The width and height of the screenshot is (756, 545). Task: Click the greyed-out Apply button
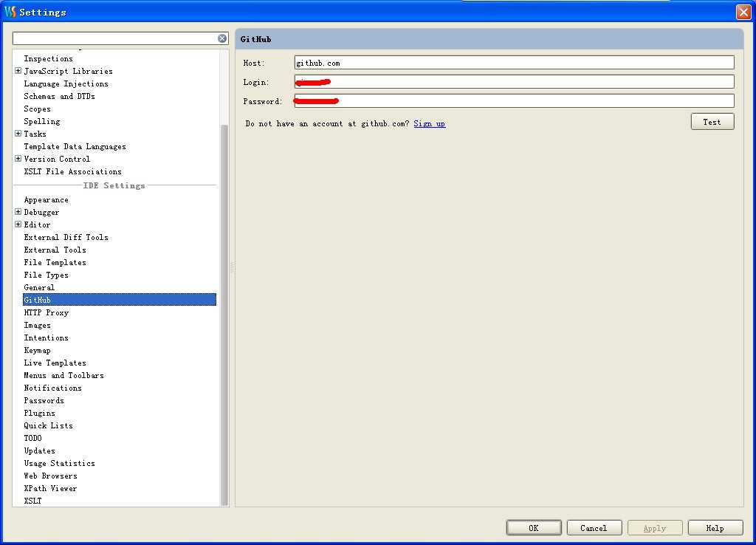click(x=655, y=528)
